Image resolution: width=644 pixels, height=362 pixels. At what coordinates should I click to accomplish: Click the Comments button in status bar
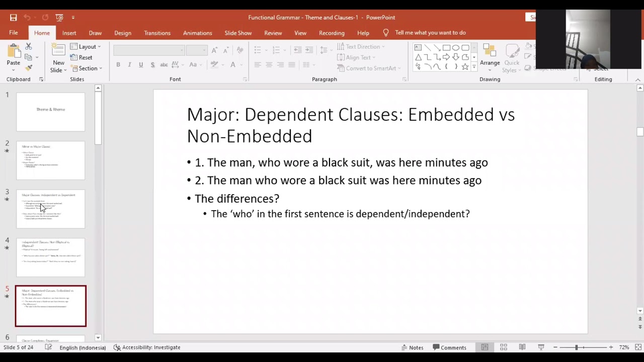[x=450, y=347]
